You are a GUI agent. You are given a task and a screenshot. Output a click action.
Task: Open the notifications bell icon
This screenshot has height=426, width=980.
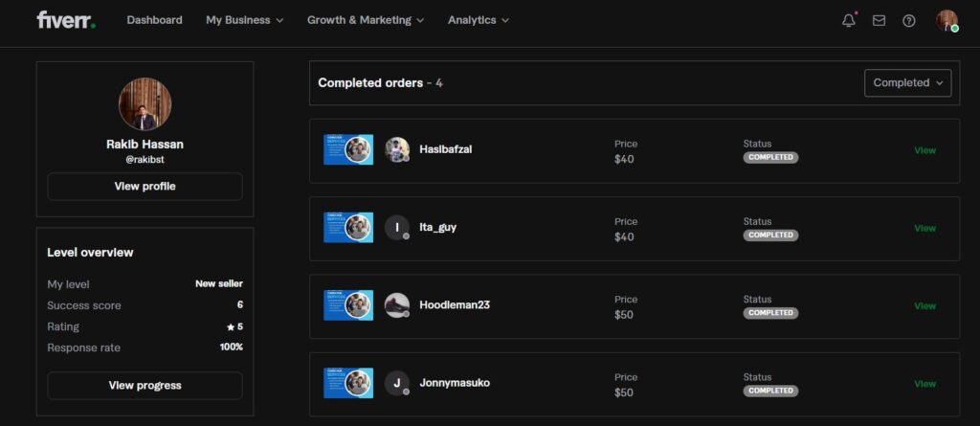(x=849, y=20)
